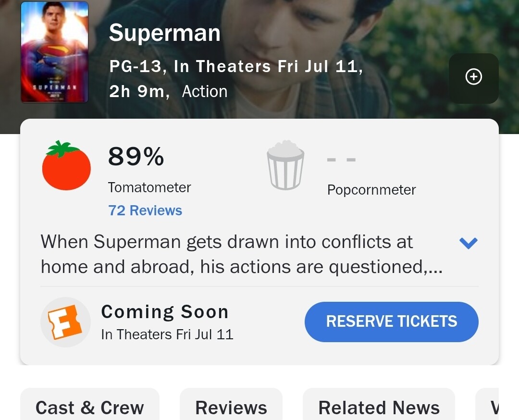
Task: Tap the Superman movie title
Action: coord(164,33)
